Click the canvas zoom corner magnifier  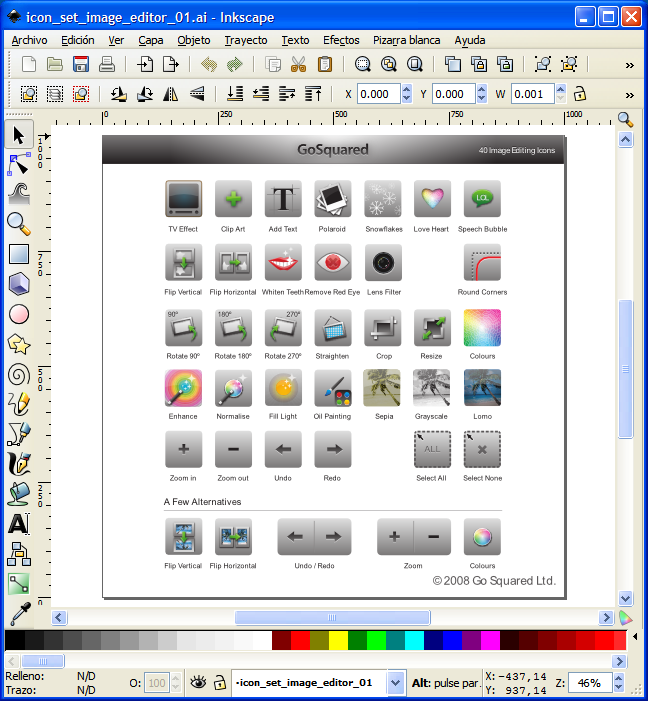point(625,119)
